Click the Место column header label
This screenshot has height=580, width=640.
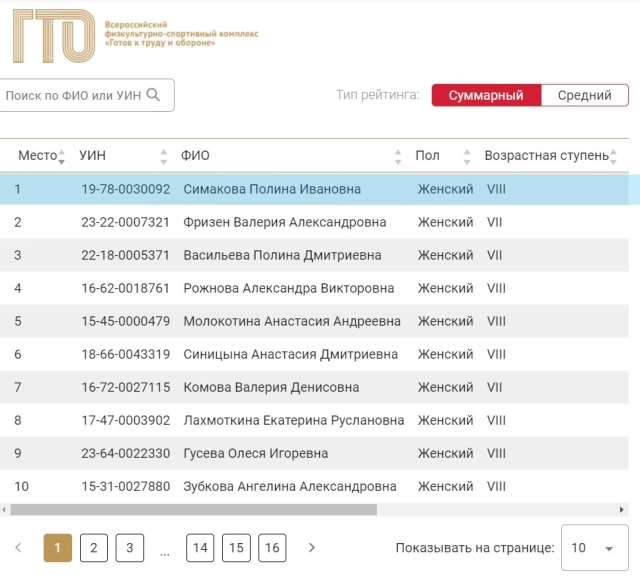tap(38, 156)
